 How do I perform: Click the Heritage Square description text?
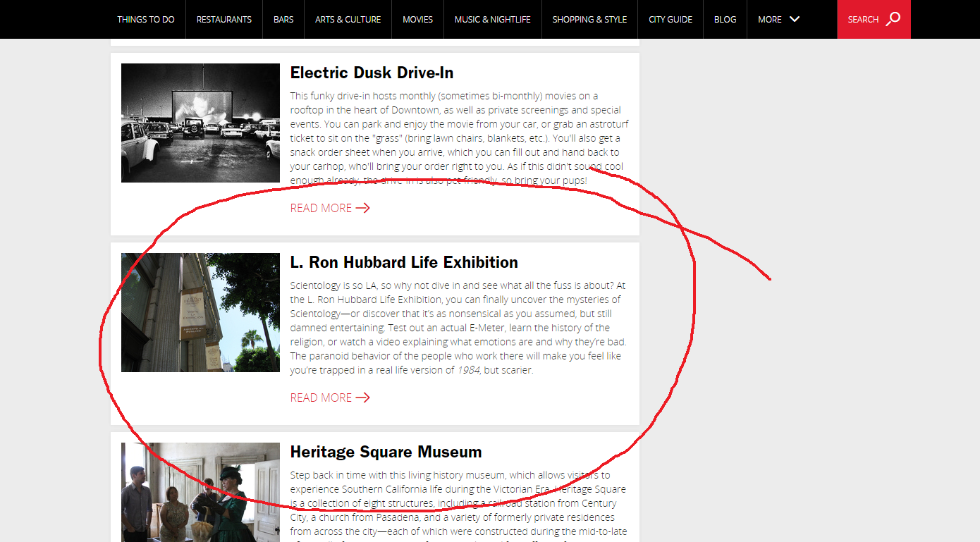458,505
